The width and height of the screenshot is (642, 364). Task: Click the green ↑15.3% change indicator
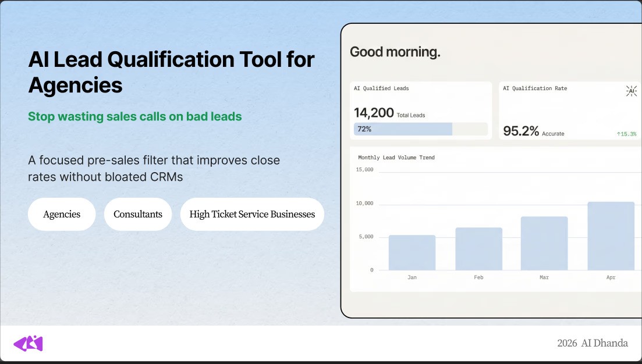tap(626, 134)
